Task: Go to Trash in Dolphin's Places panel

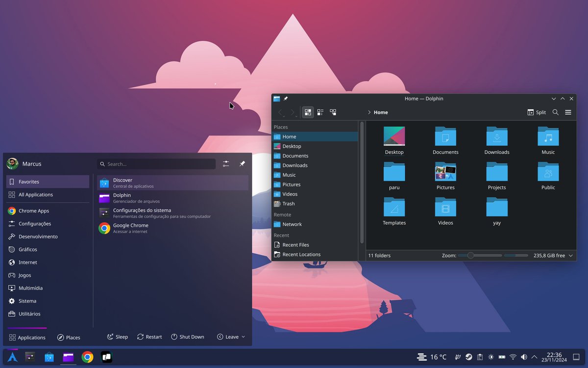Action: click(315, 204)
